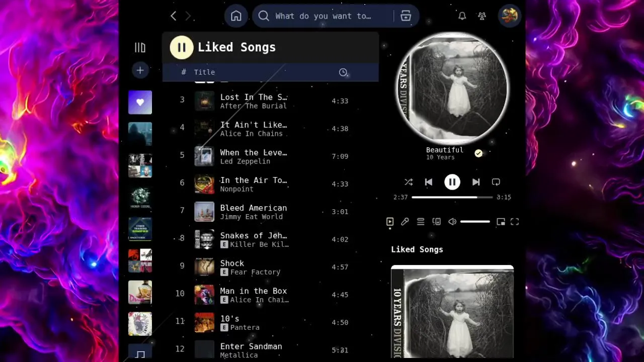This screenshot has width=644, height=362.
Task: Collapse Your Library sidebar icon
Action: point(140,48)
